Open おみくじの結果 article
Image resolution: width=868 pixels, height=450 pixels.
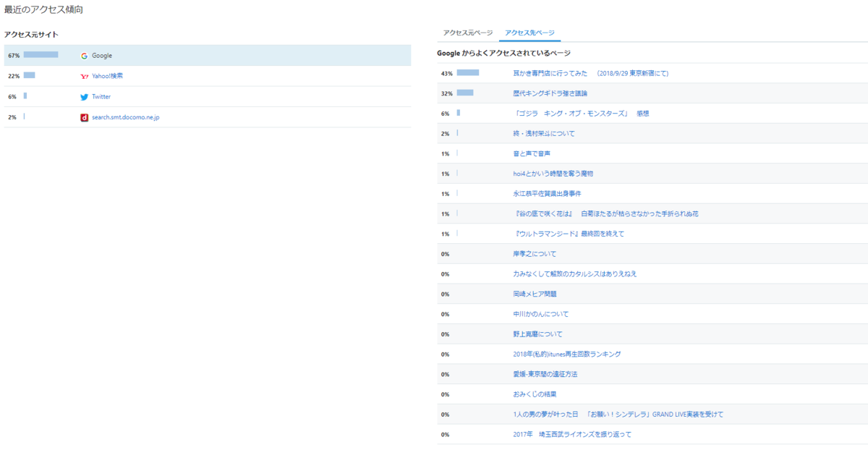535,394
